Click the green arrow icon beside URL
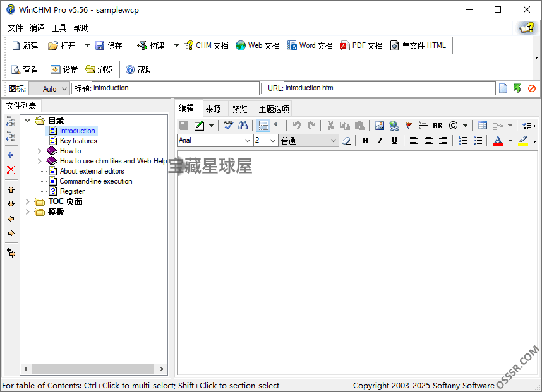542x392 pixels. [x=517, y=88]
